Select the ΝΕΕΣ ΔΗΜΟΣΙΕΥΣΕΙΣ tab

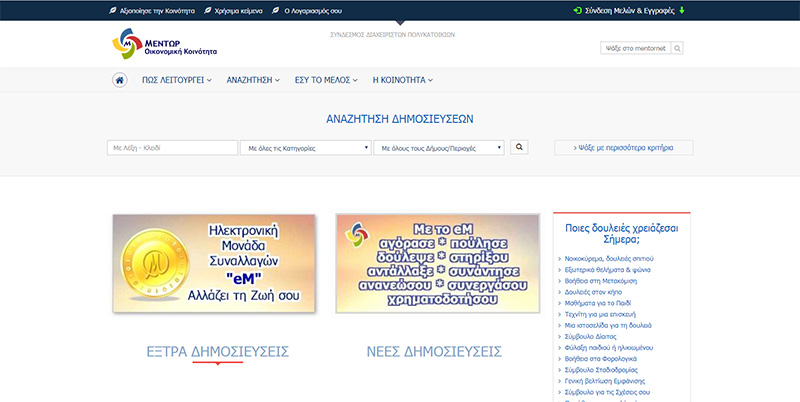click(x=434, y=351)
